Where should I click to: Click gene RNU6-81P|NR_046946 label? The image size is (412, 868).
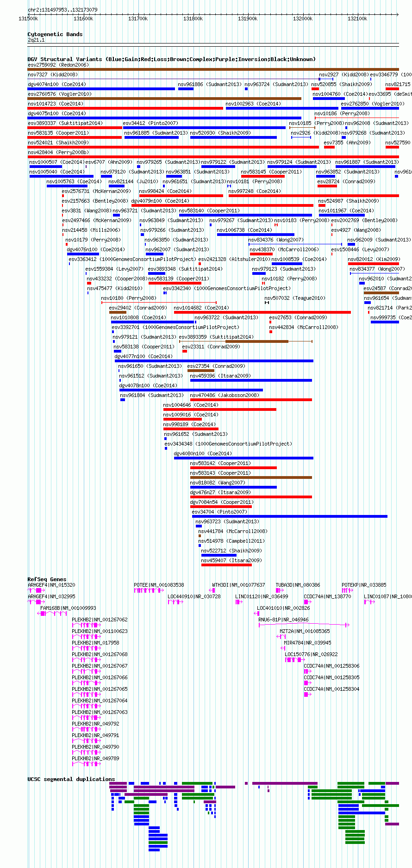[x=283, y=620]
